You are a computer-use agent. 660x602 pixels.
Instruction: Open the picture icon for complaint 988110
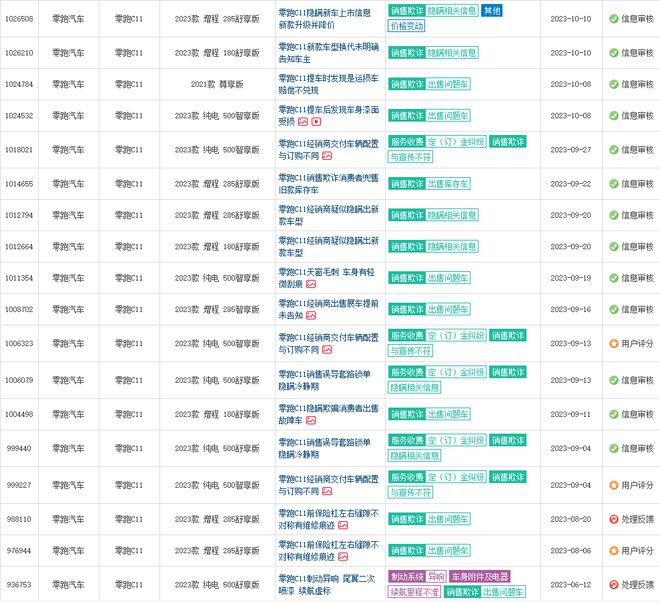[343, 525]
